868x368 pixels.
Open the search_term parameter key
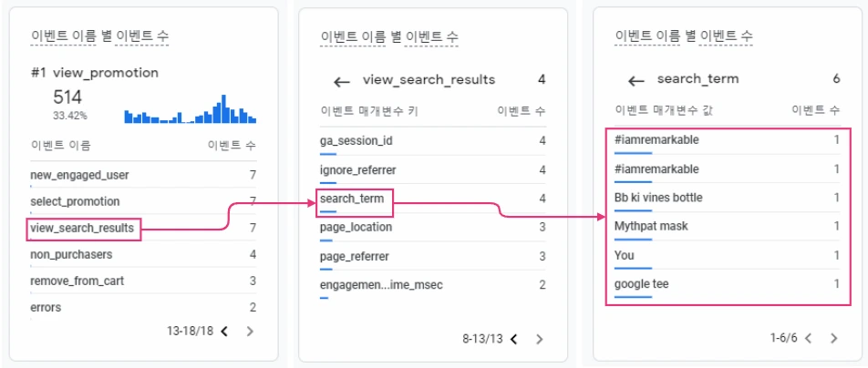352,198
